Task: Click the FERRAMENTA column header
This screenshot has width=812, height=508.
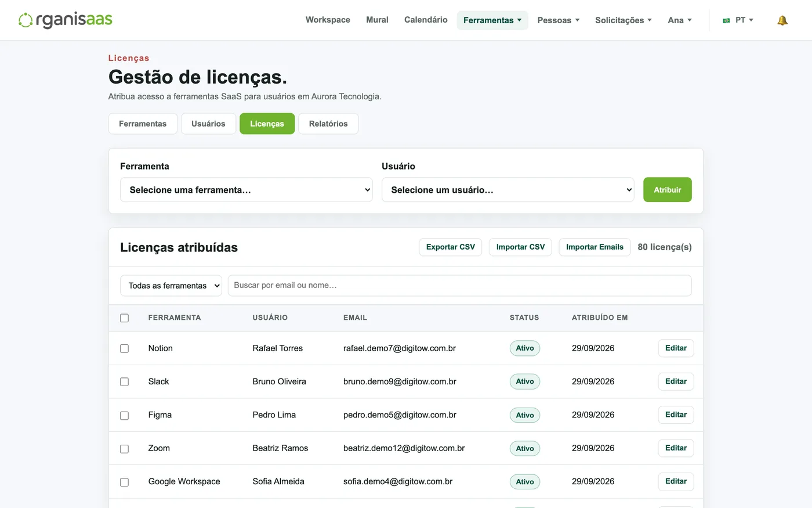Action: [175, 318]
